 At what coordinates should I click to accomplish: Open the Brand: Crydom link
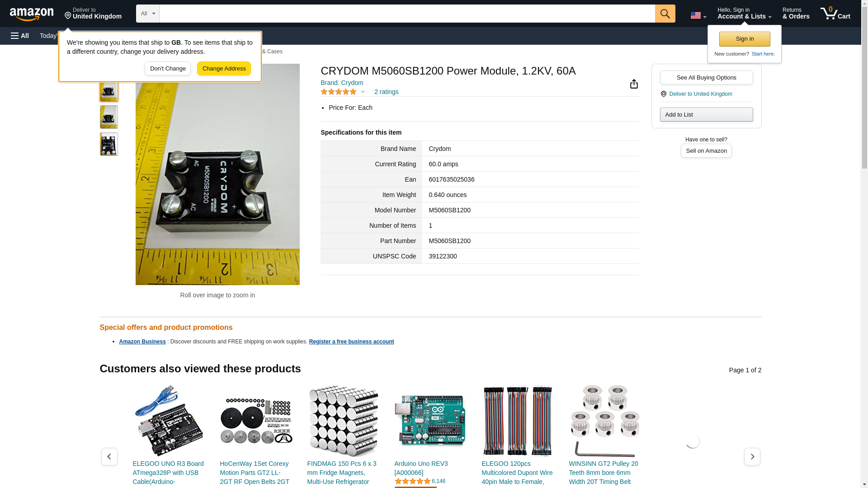point(342,83)
